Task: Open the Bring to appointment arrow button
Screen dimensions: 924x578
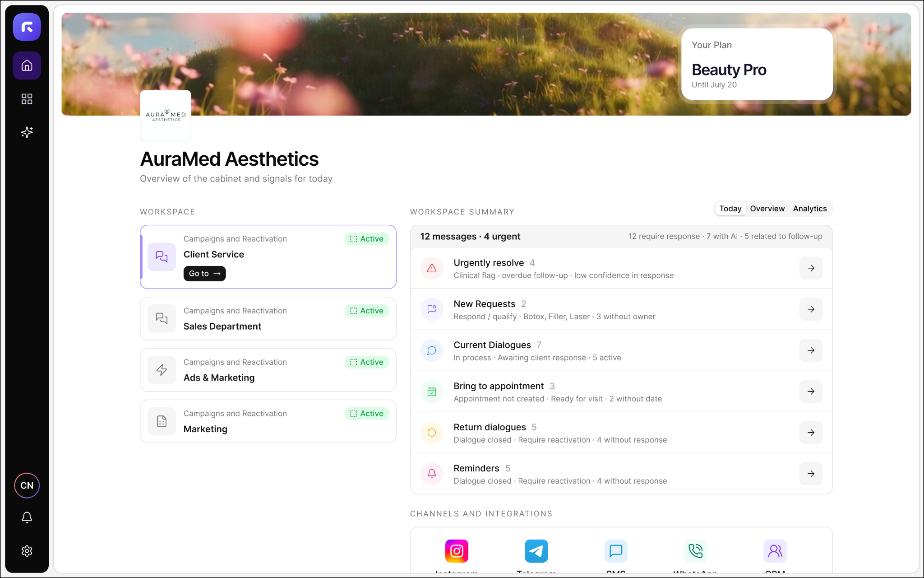Action: pos(811,392)
